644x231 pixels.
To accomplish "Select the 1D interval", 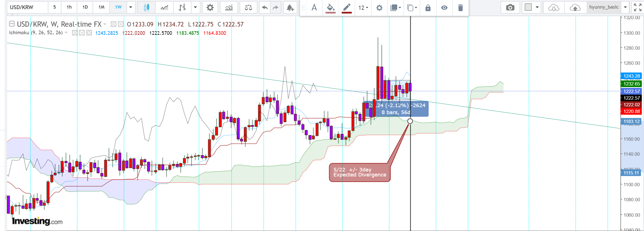I will (85, 7).
